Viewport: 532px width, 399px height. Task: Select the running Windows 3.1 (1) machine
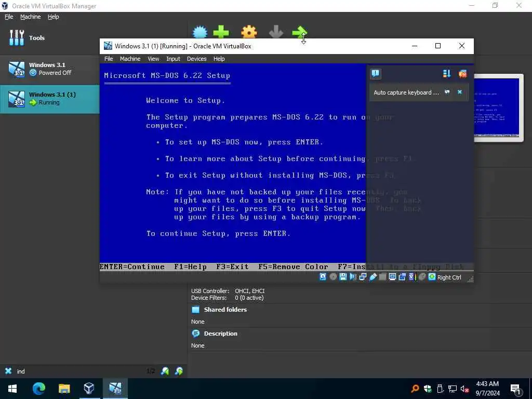point(49,99)
